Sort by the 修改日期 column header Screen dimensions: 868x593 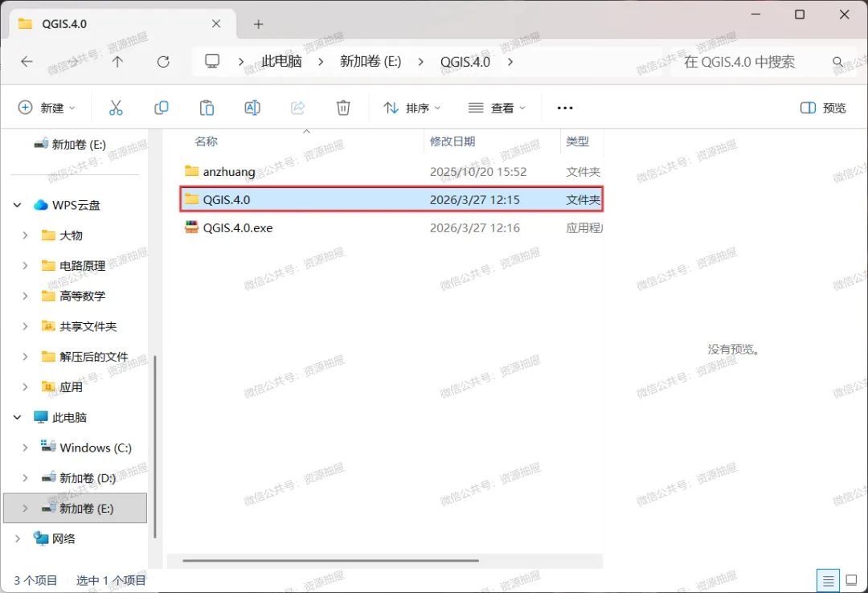452,141
